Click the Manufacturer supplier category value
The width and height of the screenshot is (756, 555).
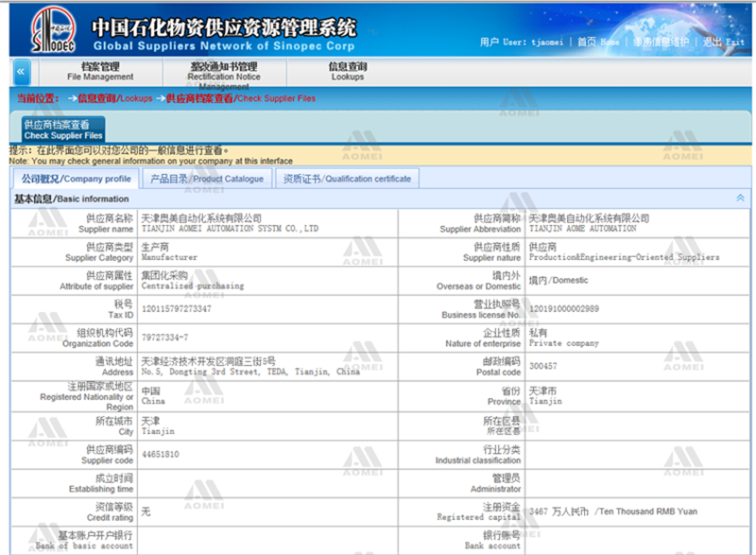[169, 257]
